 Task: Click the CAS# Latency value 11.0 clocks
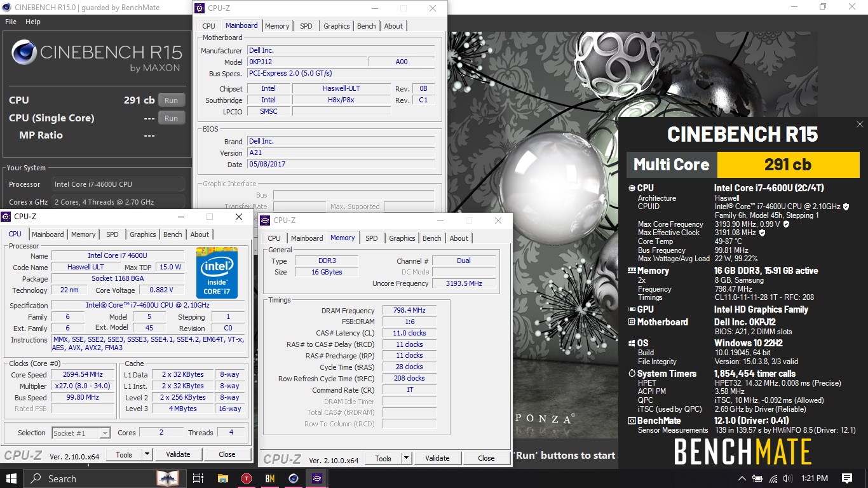pyautogui.click(x=409, y=333)
